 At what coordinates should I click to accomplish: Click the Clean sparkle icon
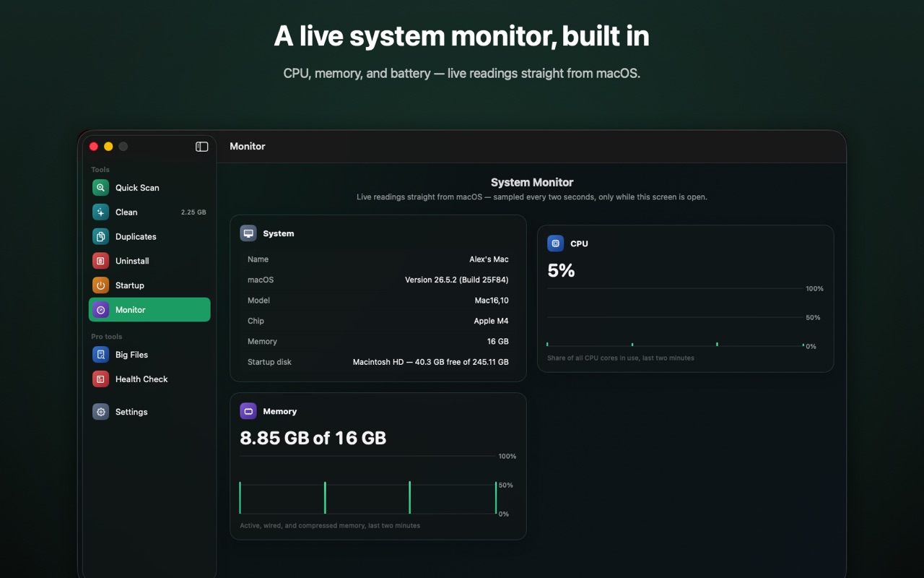pyautogui.click(x=100, y=212)
